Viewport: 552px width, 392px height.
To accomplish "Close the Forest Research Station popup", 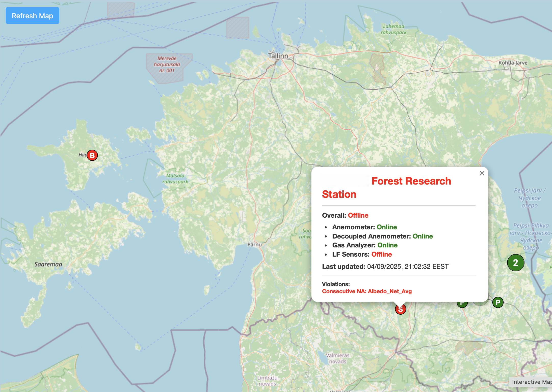I will pyautogui.click(x=482, y=173).
